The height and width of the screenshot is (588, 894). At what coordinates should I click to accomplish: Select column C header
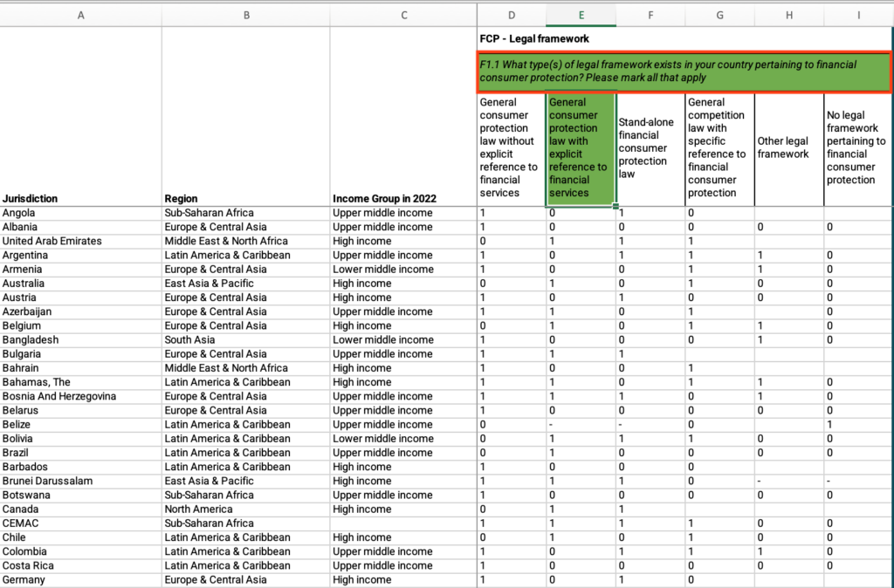coord(403,16)
